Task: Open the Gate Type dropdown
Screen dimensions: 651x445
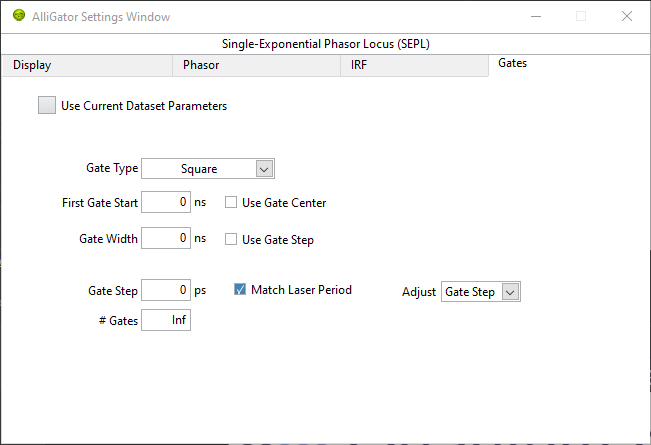Action: 208,169
